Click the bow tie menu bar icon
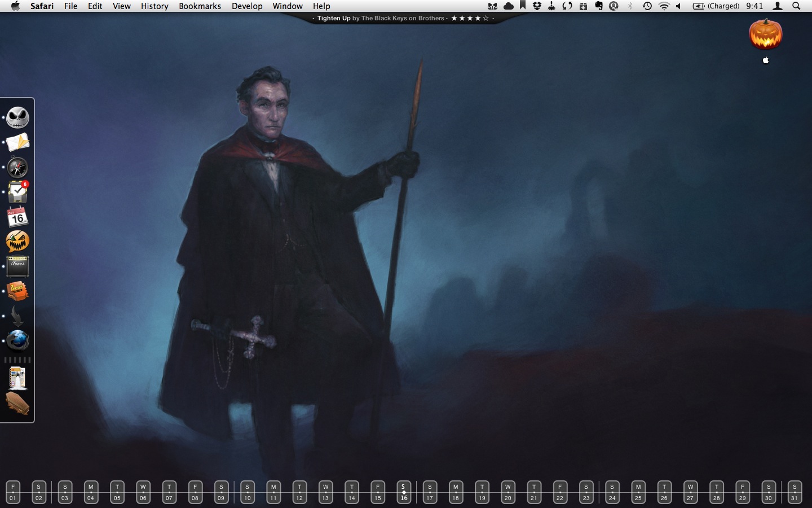Viewport: 812px width, 508px height. click(492, 6)
